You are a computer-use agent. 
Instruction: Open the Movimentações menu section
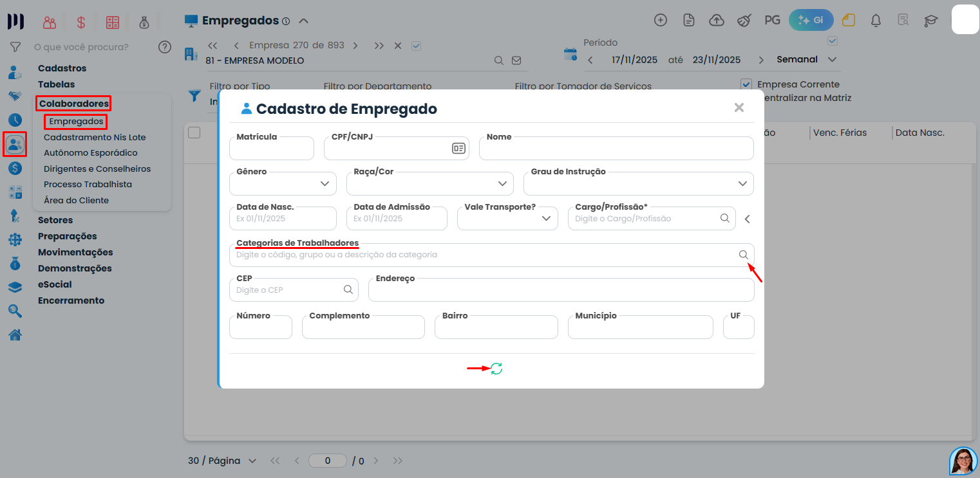(x=75, y=252)
